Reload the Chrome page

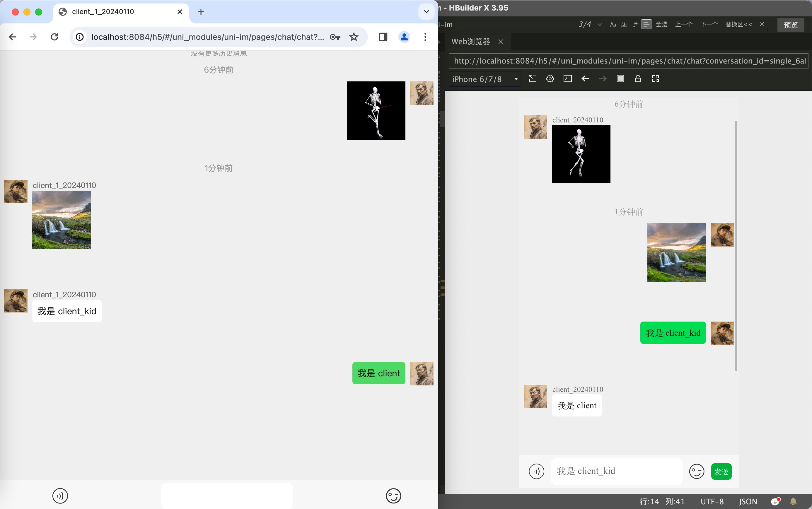point(54,37)
